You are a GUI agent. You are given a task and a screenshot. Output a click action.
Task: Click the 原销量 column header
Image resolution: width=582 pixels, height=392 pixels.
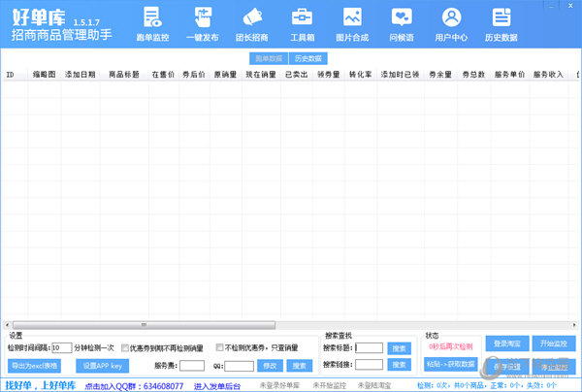click(225, 75)
